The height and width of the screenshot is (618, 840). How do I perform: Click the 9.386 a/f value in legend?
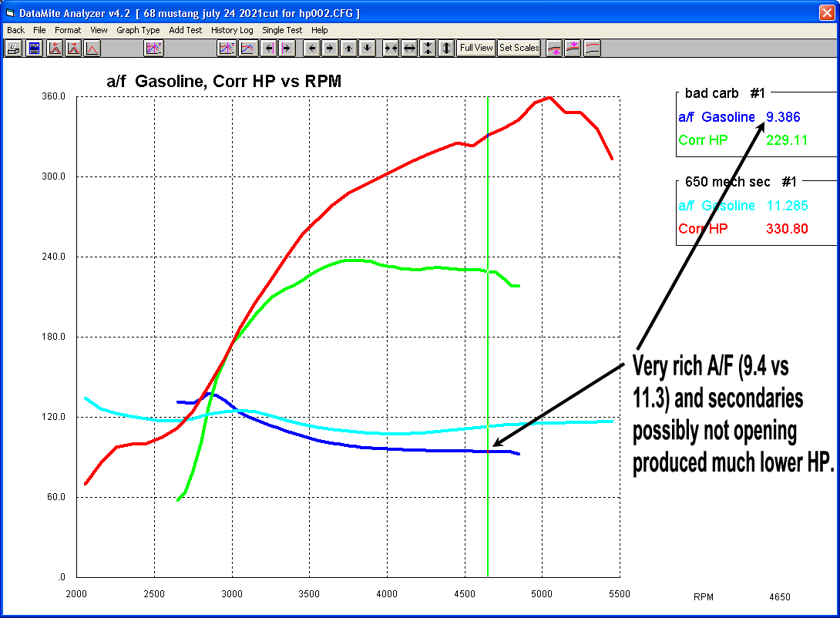(783, 117)
